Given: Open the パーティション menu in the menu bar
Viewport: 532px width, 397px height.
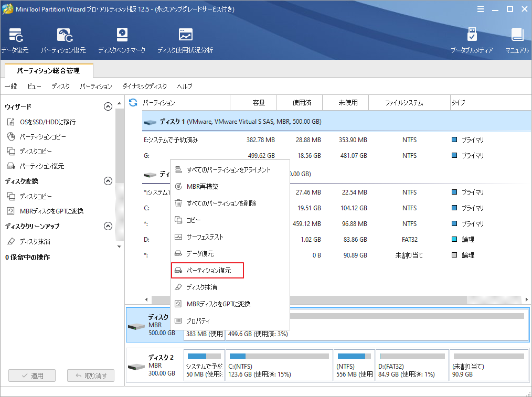Looking at the screenshot, I should 96,87.
